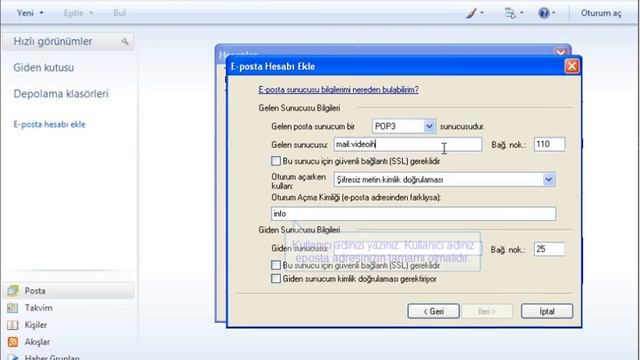Click the E-posta hesabı ekle link

point(49,124)
